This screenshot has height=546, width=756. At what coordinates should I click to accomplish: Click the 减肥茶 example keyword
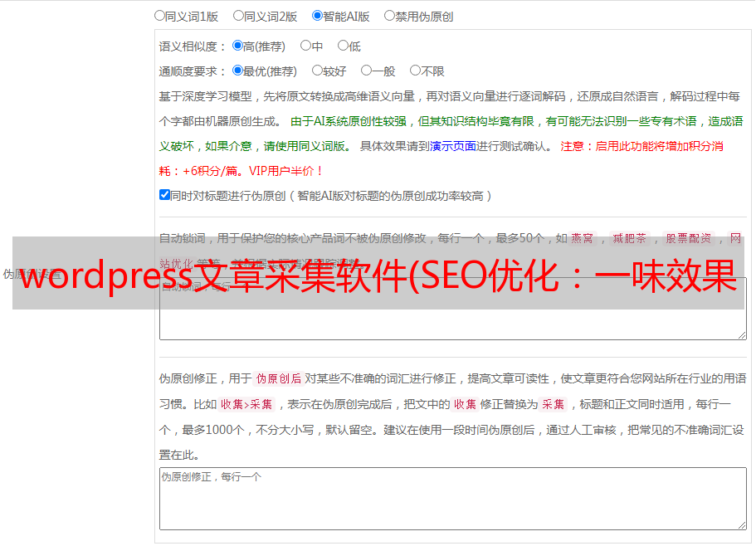pos(629,238)
